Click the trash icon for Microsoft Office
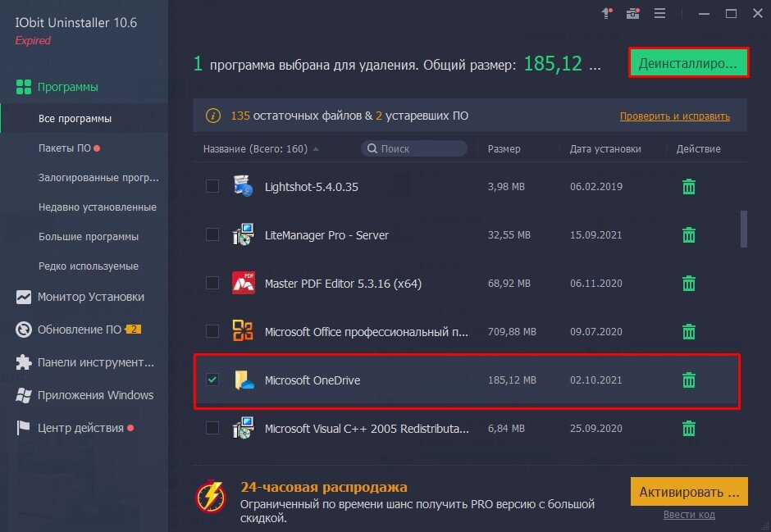 [x=688, y=332]
